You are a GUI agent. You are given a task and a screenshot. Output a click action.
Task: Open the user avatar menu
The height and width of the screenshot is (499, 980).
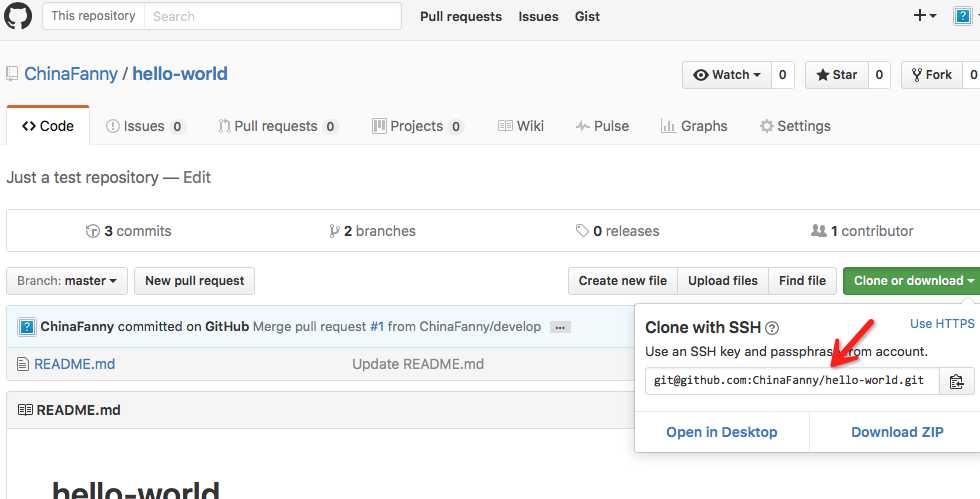(x=964, y=16)
